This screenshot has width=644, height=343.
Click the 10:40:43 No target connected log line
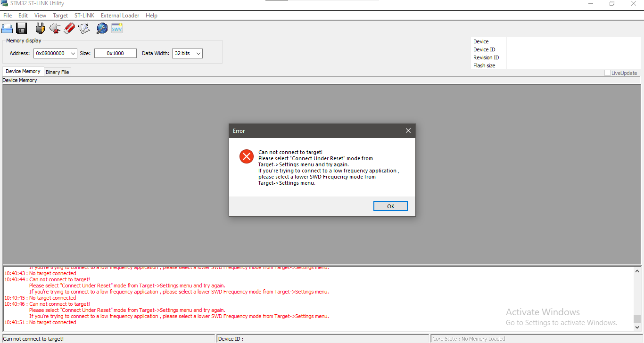click(40, 274)
